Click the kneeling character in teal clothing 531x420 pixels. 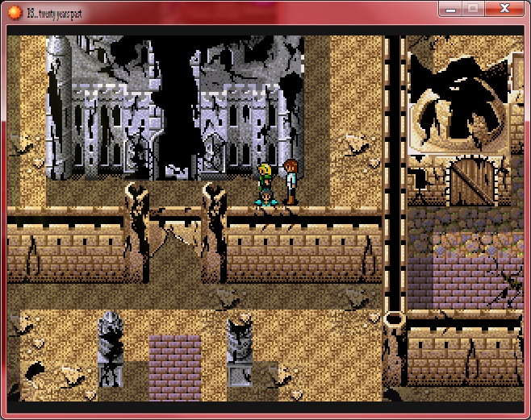pos(265,197)
